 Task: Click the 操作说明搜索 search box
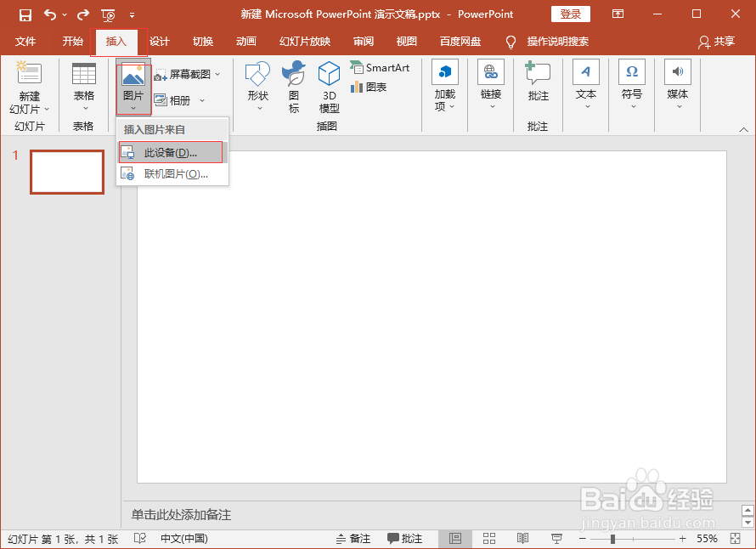click(557, 42)
